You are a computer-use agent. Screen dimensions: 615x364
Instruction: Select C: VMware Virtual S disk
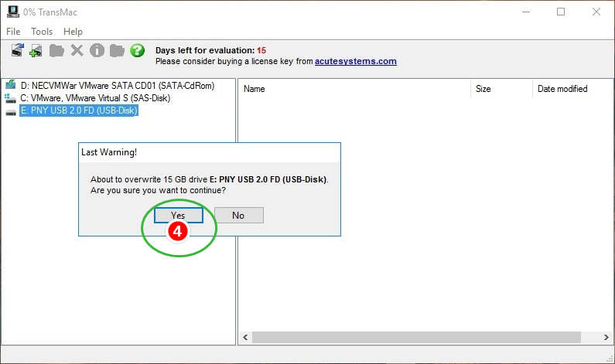[95, 98]
